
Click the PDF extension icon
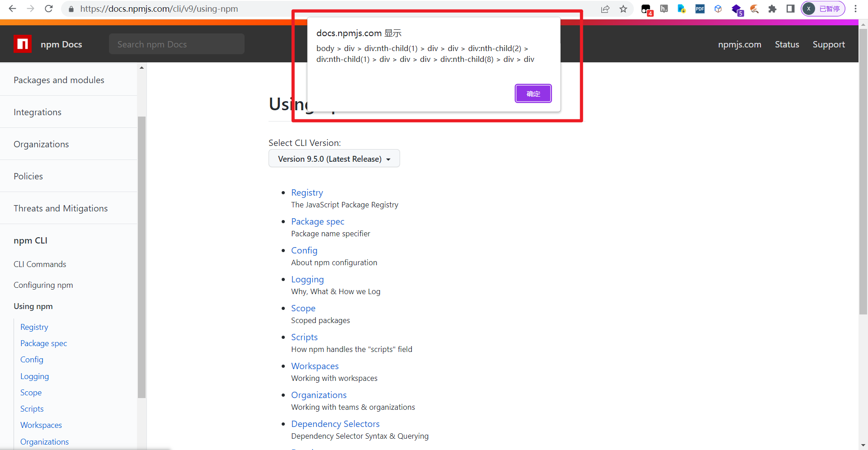pyautogui.click(x=700, y=9)
